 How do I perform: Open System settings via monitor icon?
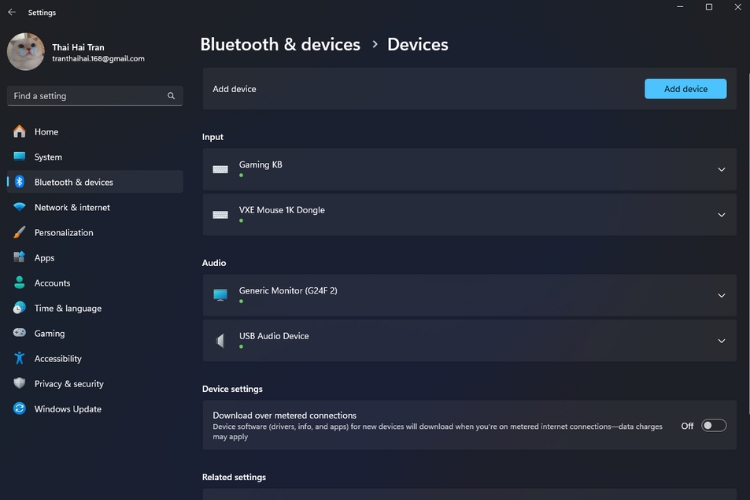click(x=19, y=157)
